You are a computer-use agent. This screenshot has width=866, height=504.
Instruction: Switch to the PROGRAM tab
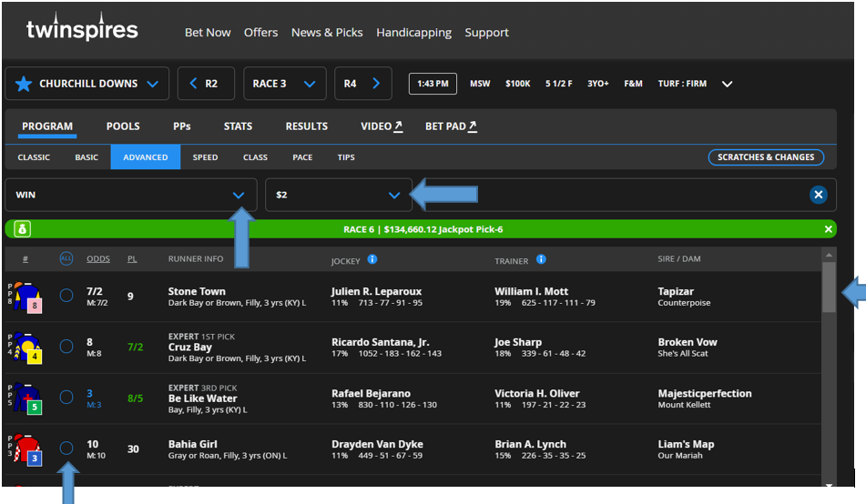coord(47,126)
